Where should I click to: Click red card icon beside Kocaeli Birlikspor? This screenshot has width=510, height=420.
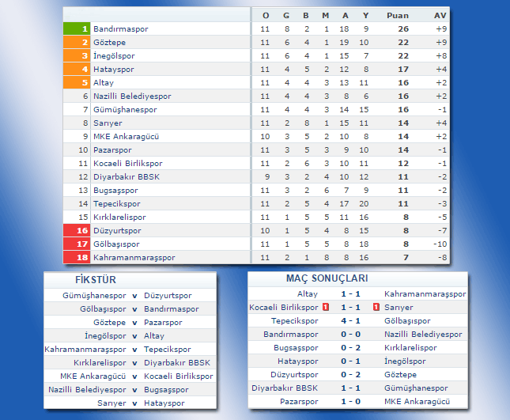tap(326, 307)
